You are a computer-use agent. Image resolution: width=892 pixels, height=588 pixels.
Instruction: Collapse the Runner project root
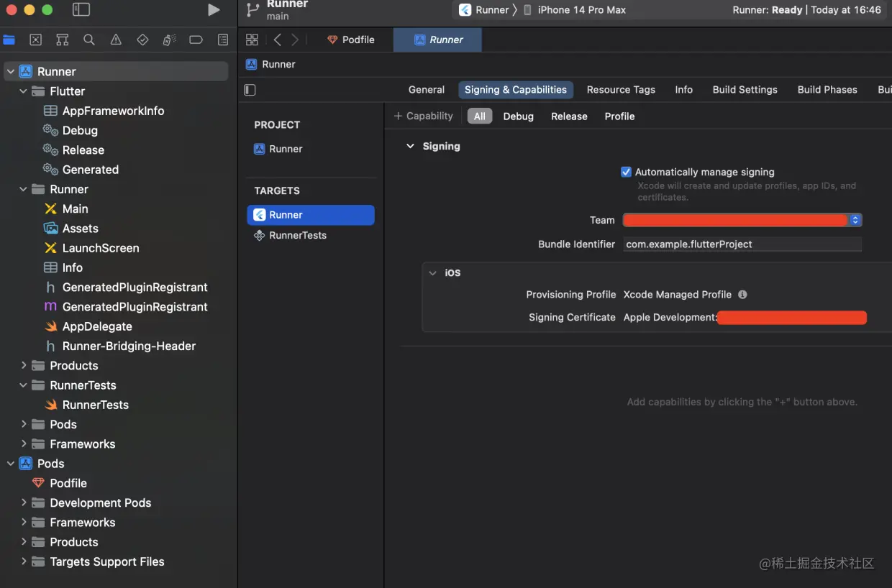[x=10, y=71]
